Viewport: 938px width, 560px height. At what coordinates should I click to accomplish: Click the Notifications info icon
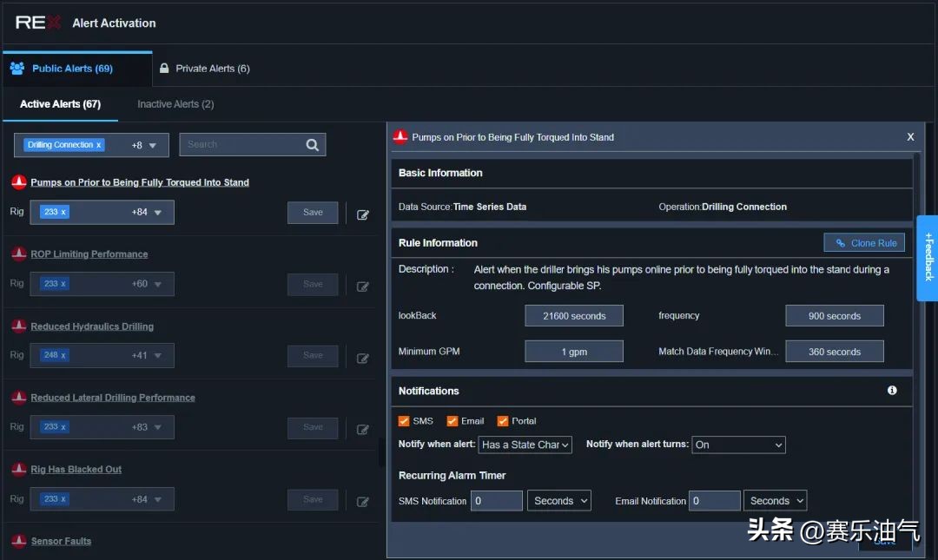coord(892,391)
